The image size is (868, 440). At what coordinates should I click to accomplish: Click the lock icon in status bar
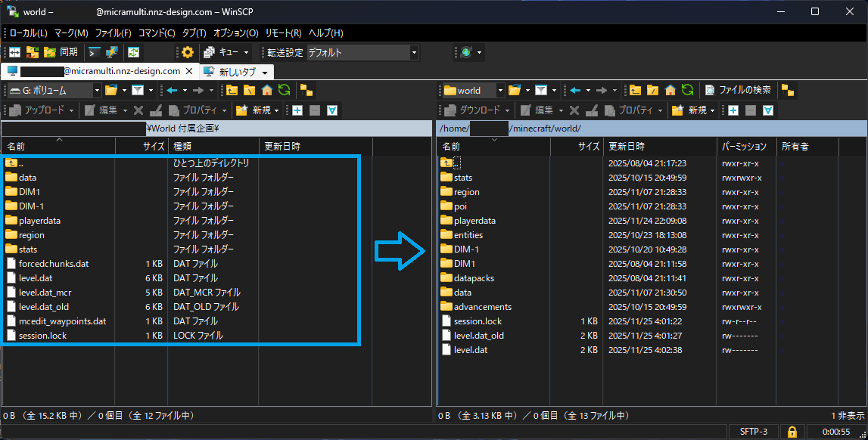pyautogui.click(x=792, y=432)
